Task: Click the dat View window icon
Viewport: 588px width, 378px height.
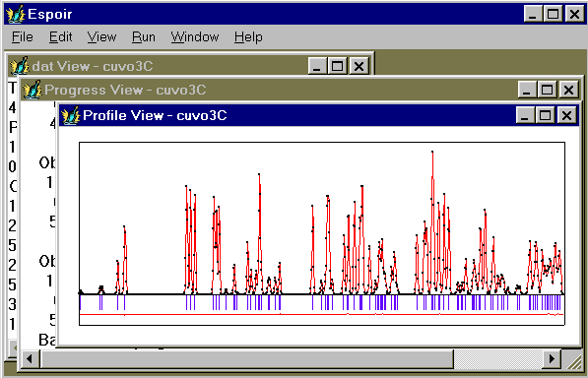Action: (x=19, y=66)
